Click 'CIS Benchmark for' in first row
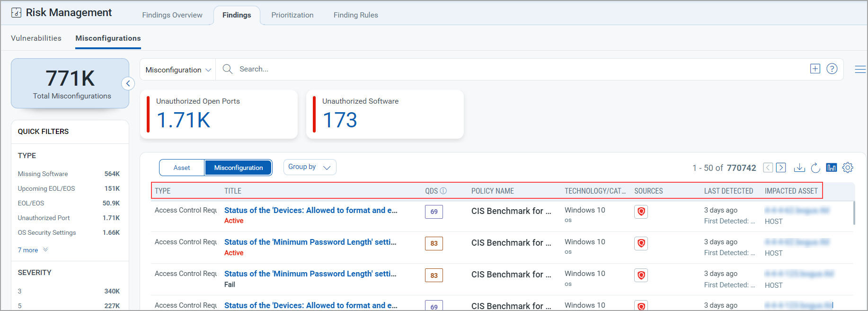 point(511,211)
